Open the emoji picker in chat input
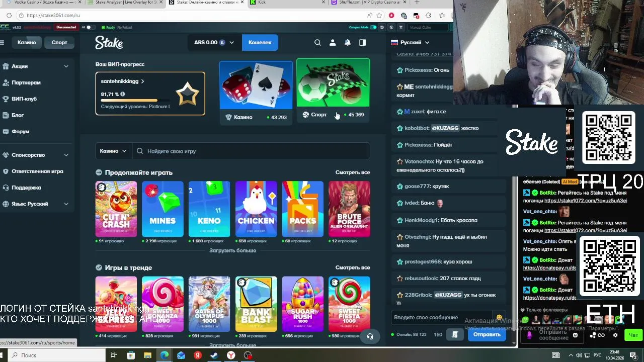 [499, 318]
